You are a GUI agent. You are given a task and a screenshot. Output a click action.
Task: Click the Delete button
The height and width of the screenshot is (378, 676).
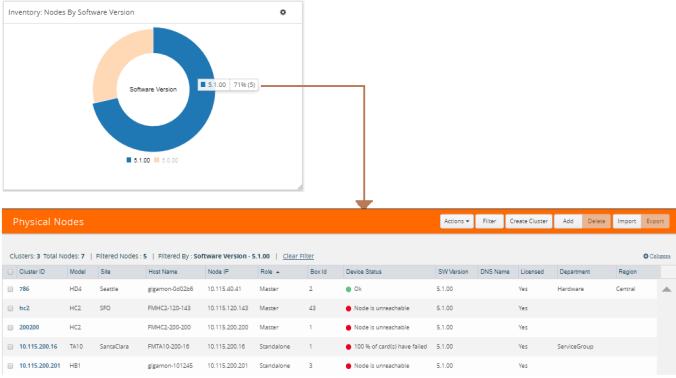pos(596,221)
